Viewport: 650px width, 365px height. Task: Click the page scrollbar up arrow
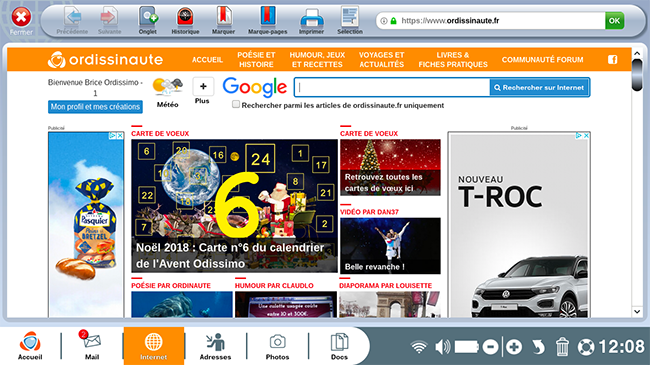(637, 54)
